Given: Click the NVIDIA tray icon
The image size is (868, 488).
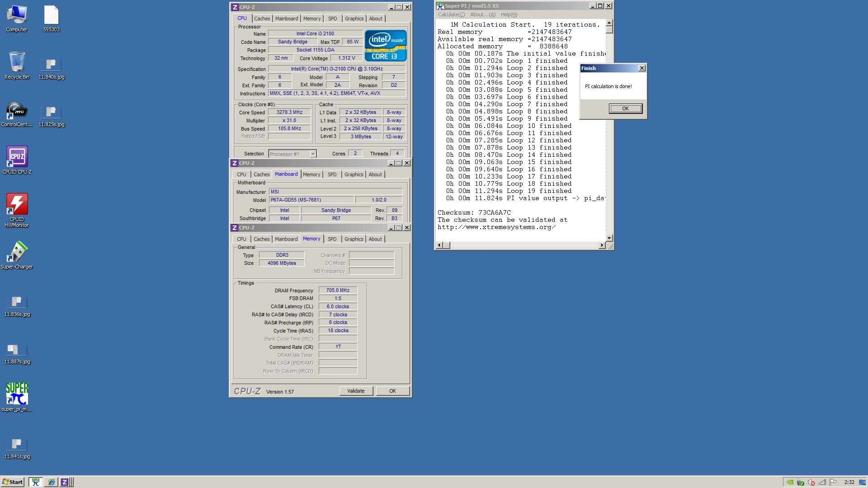Looking at the screenshot, I should pyautogui.click(x=790, y=482).
